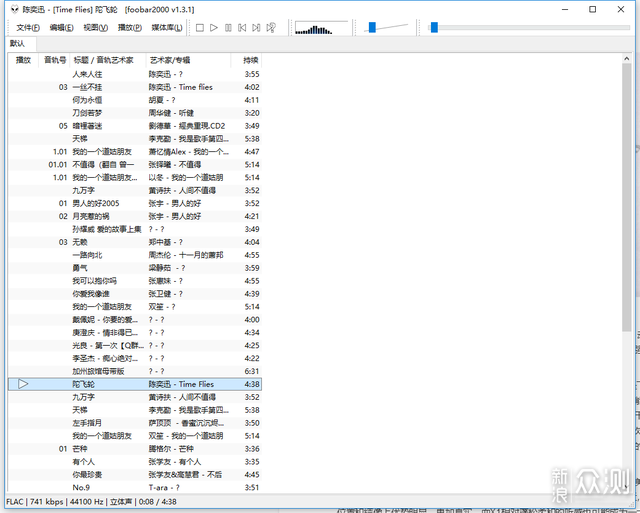Click the 6:31 duration cell

[252, 371]
